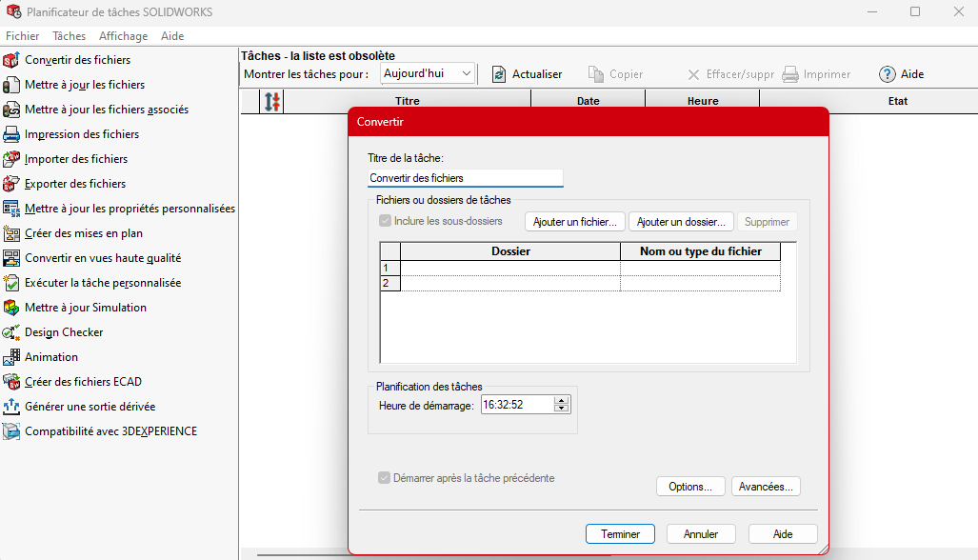This screenshot has width=978, height=560.
Task: Select Design Checker label
Action: pos(64,332)
